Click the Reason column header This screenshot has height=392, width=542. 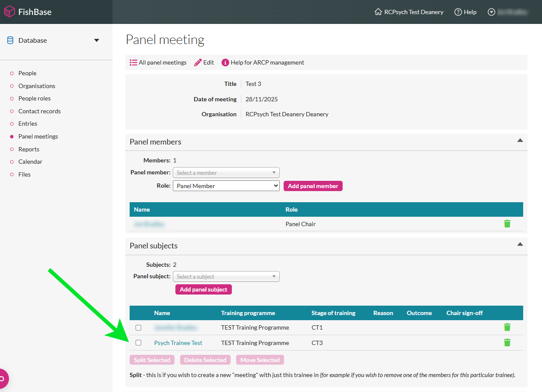(383, 313)
